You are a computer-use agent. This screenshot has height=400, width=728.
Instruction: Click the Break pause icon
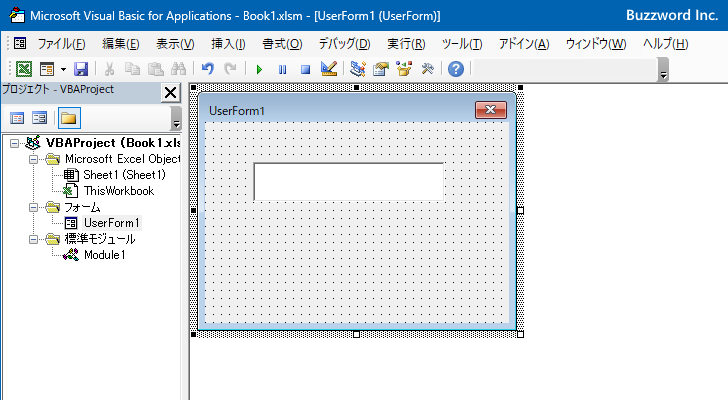(283, 69)
